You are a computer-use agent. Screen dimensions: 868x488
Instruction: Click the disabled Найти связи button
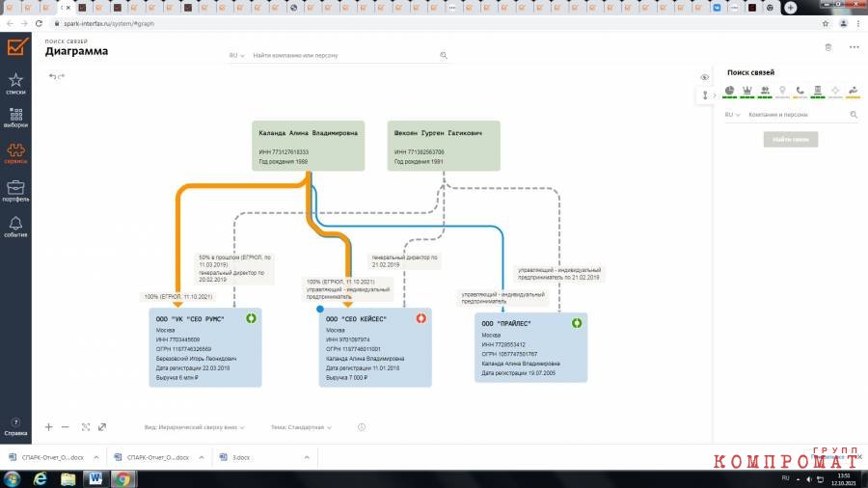click(791, 140)
